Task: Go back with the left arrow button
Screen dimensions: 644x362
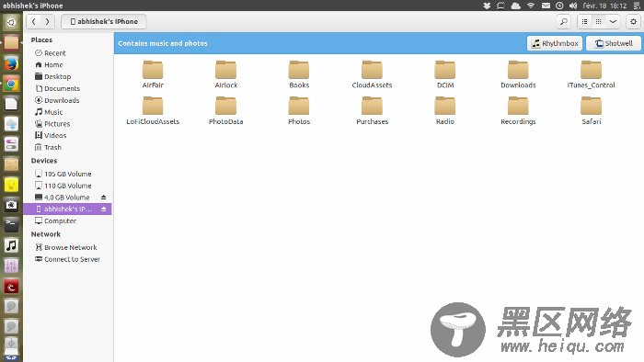Action: 34,21
